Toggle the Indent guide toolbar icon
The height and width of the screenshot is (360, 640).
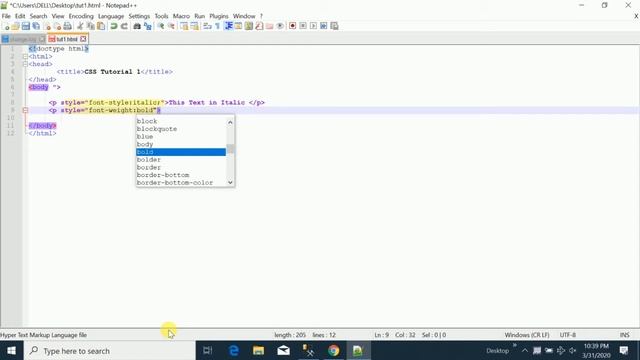click(x=228, y=26)
